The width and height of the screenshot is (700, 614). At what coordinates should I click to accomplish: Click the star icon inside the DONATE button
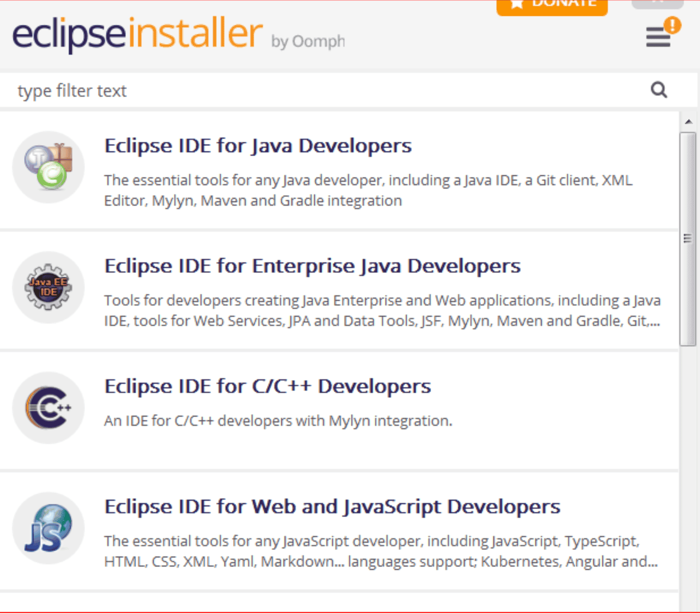(517, 4)
